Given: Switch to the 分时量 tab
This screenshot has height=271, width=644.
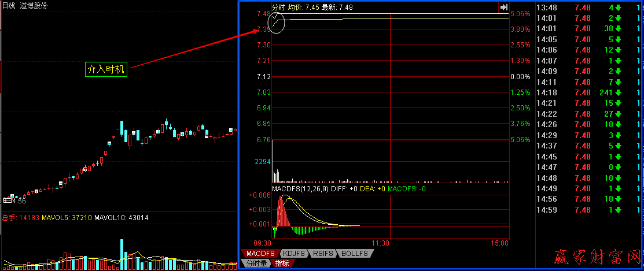Looking at the screenshot, I should click(x=255, y=263).
